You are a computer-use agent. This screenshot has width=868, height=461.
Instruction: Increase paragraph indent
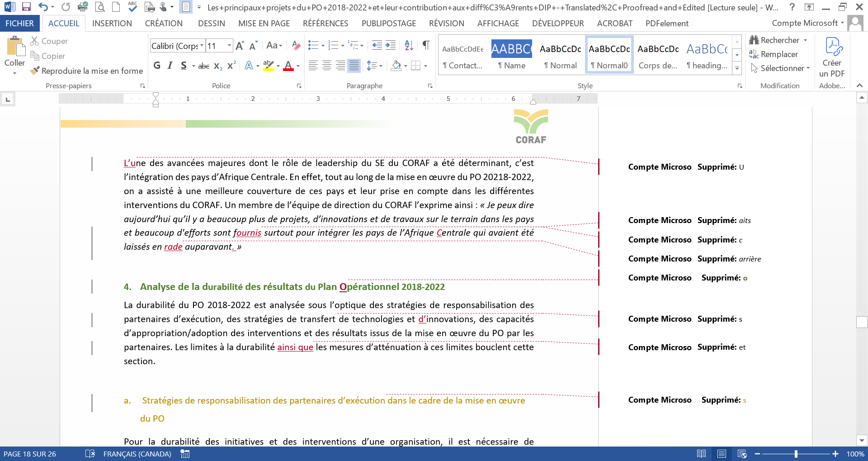(391, 45)
